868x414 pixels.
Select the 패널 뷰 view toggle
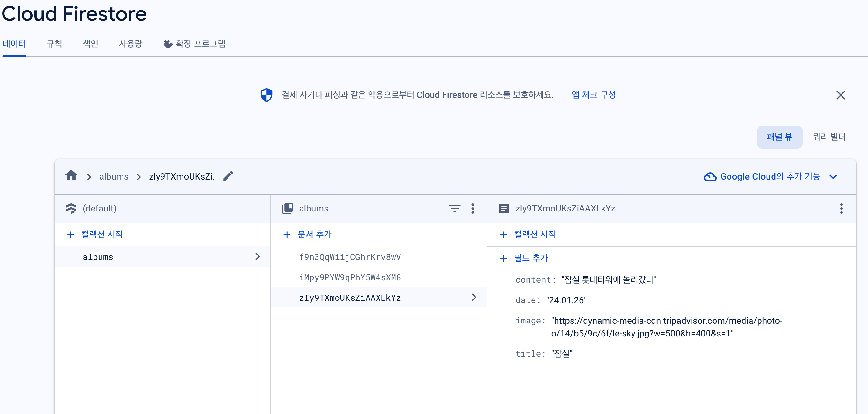coord(779,137)
